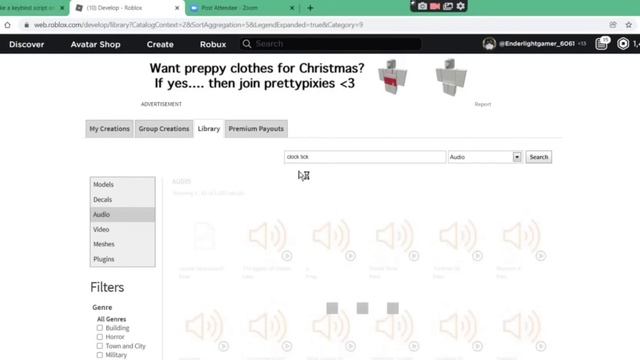Viewport: 640px width, 360px height.
Task: Click the screenshot camera icon in recorder bar
Action: click(x=422, y=6)
